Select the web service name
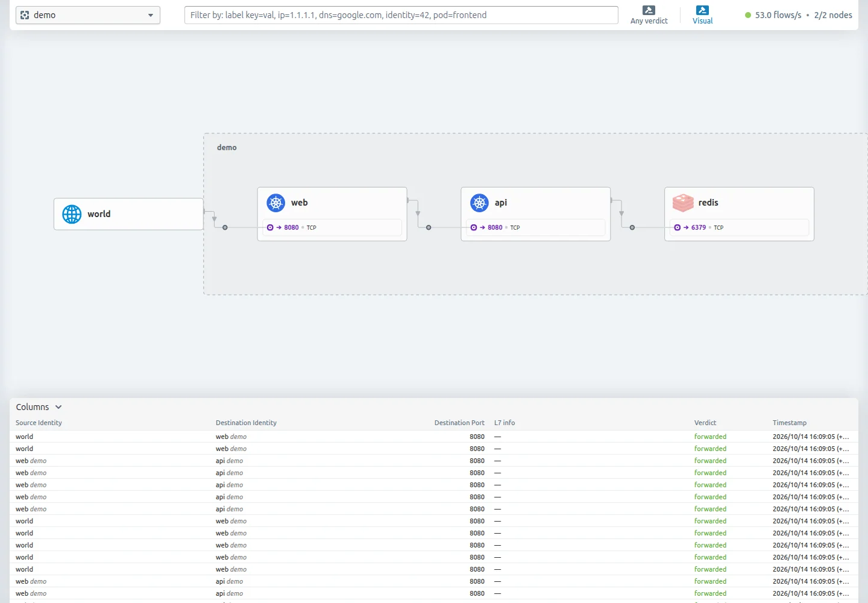868x603 pixels. 300,203
